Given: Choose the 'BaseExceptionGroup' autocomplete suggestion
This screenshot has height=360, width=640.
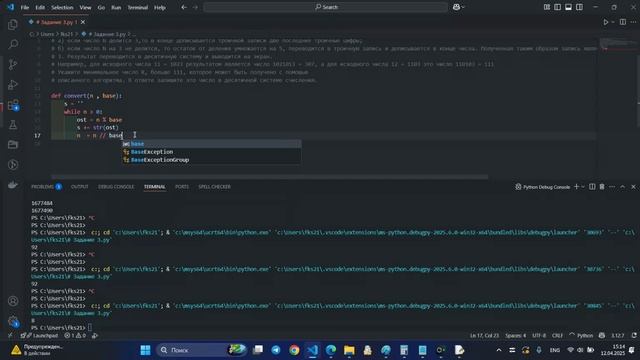Looking at the screenshot, I should click(211, 160).
